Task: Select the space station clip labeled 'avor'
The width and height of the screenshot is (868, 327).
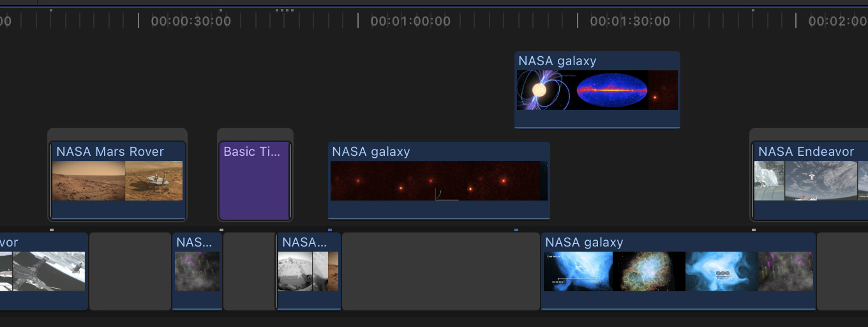Action: pos(43,271)
